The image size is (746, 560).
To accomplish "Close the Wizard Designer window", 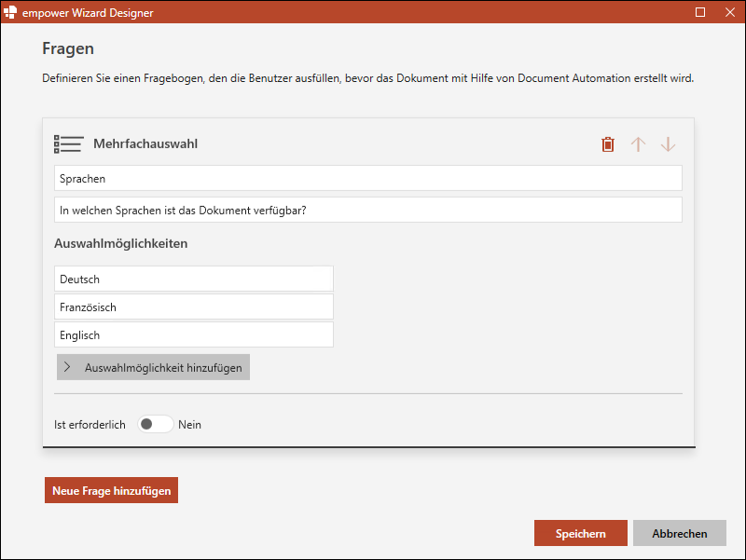I will [730, 12].
